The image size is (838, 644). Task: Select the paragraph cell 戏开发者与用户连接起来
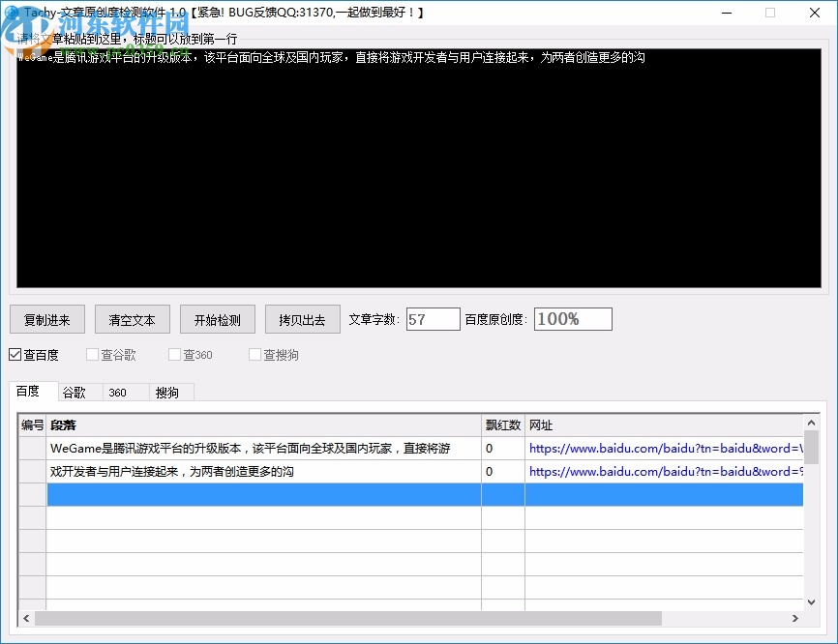point(264,472)
